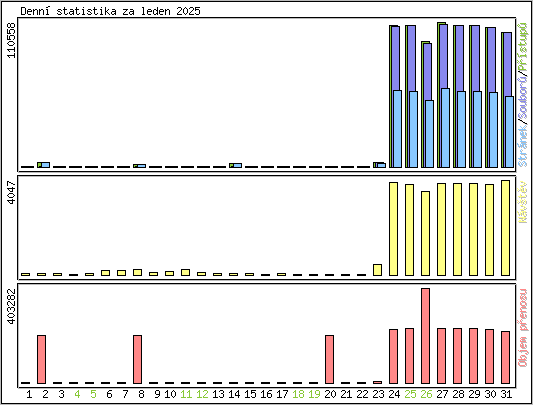533x405 pixels.
Task: Click day label 14 on the x-axis
Action: tap(234, 394)
